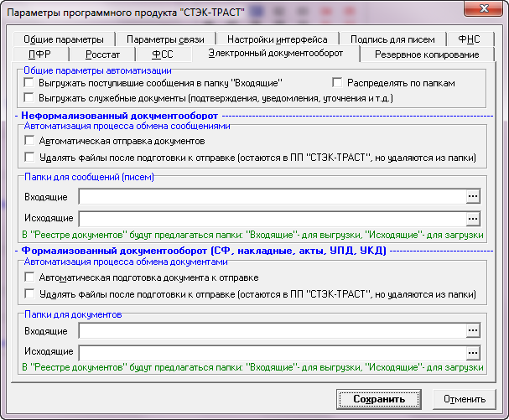Select the ФНС tab

(469, 39)
